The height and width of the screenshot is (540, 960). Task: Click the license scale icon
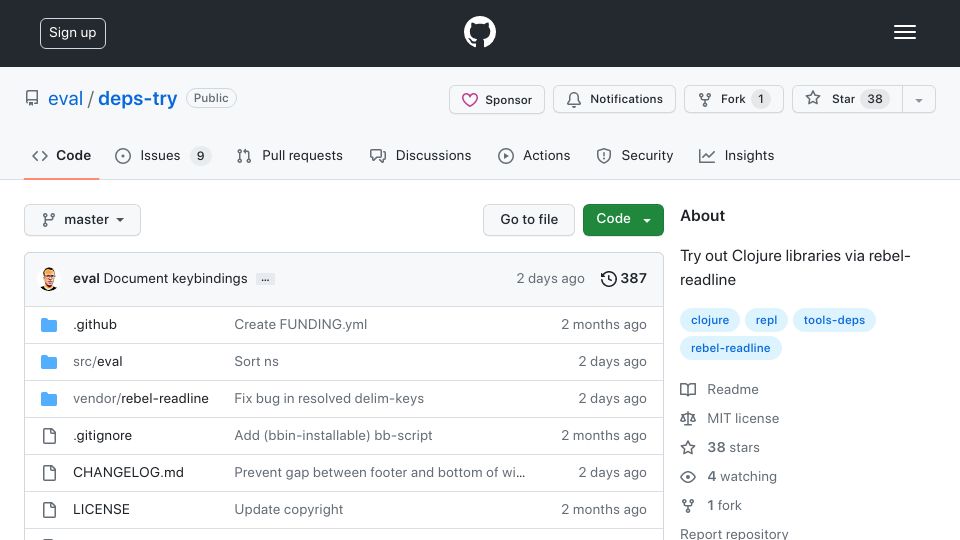[x=688, y=419]
